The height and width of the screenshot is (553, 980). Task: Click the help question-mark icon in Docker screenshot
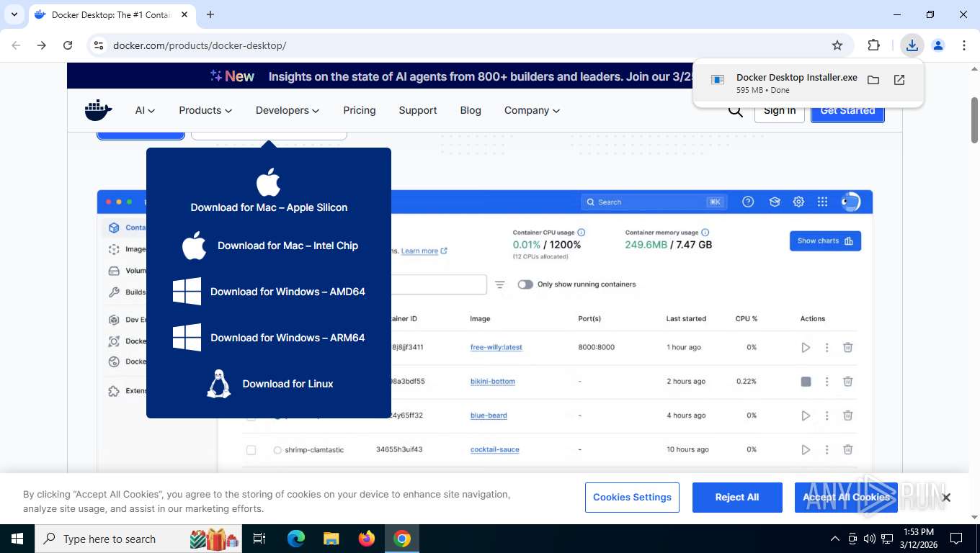coord(748,202)
